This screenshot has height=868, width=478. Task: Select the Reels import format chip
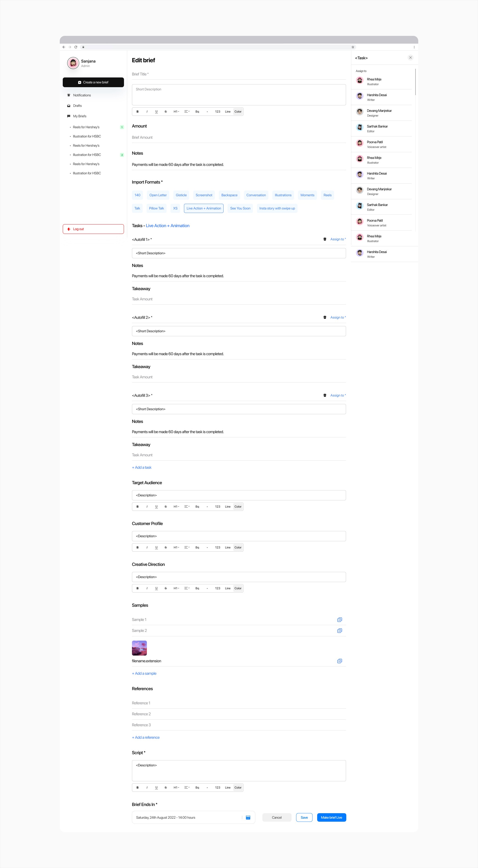pos(327,195)
